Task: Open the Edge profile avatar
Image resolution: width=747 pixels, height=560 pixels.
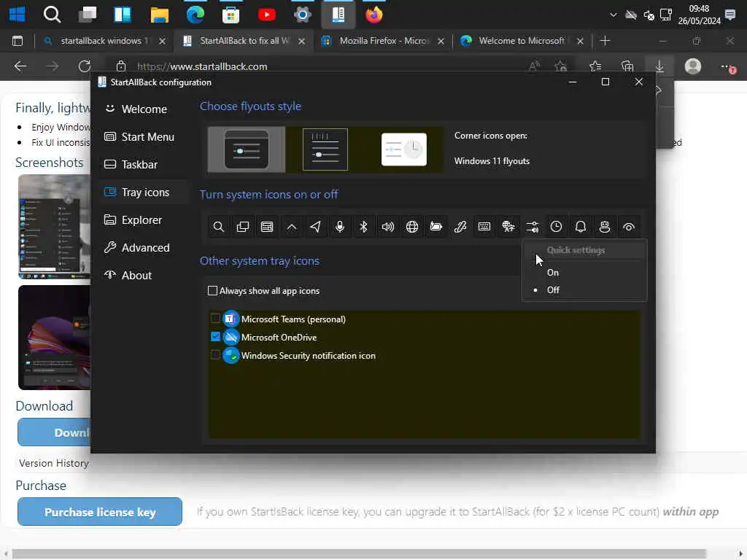Action: pos(693,66)
